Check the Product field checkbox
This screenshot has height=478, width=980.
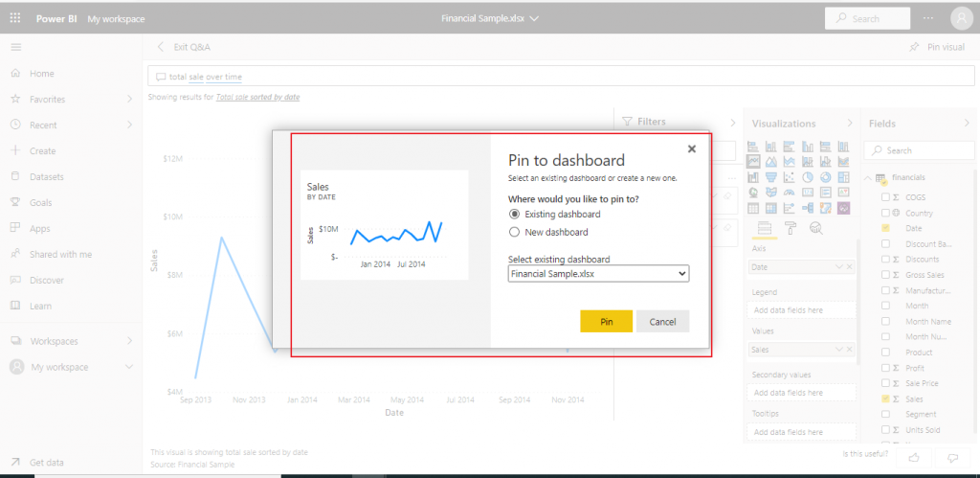pos(885,353)
